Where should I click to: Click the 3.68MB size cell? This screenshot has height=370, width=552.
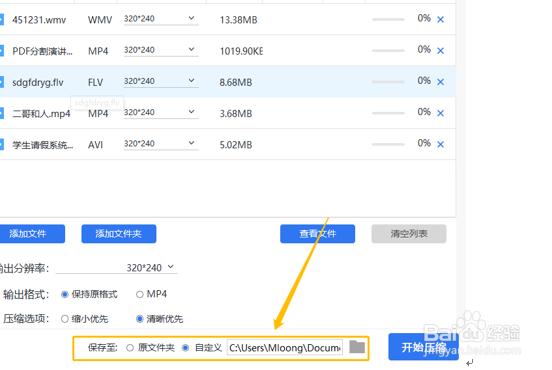[236, 114]
